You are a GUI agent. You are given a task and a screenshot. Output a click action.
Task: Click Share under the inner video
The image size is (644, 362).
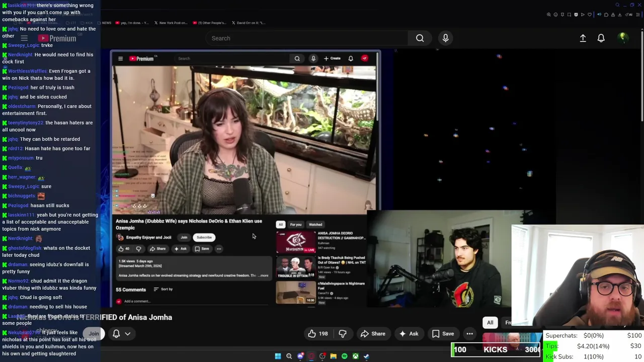[157, 249]
